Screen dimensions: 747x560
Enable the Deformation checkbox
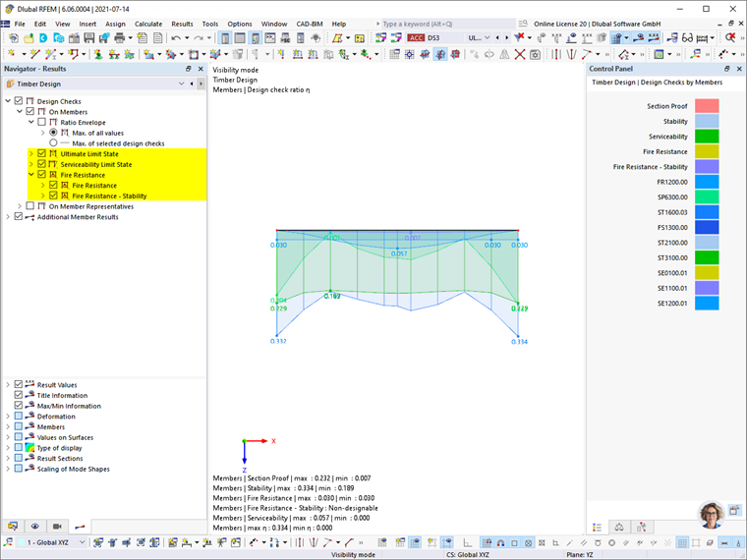tap(19, 416)
